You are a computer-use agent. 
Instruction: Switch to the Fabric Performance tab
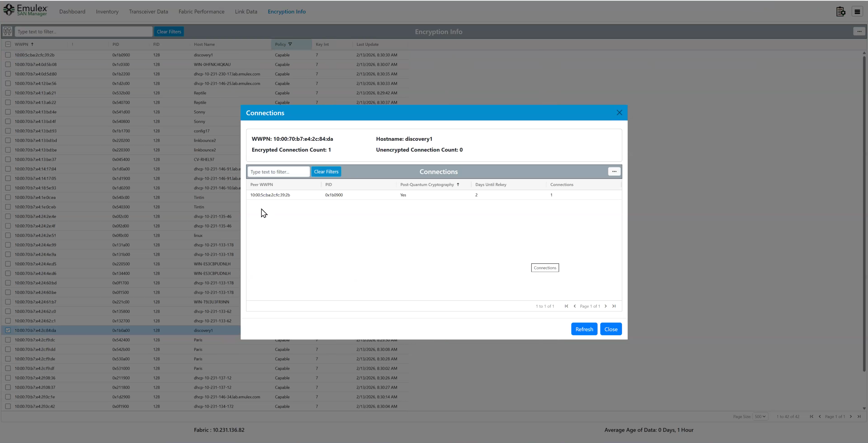(201, 12)
